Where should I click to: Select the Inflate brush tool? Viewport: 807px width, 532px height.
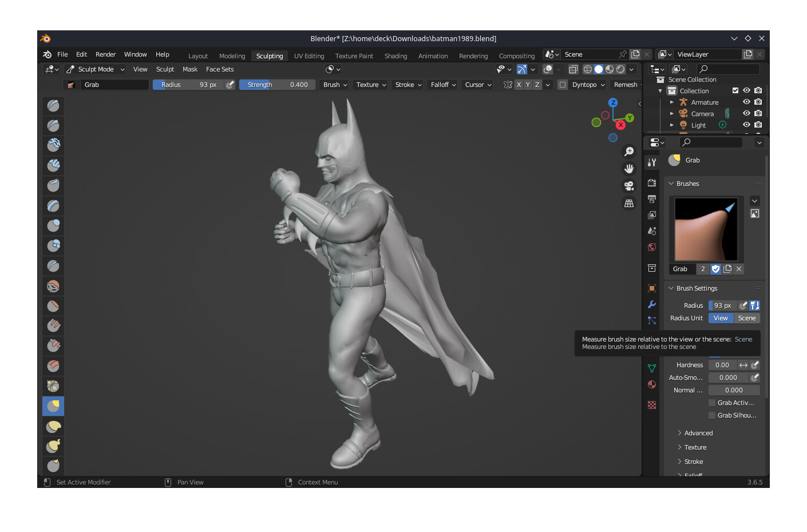[53, 225]
